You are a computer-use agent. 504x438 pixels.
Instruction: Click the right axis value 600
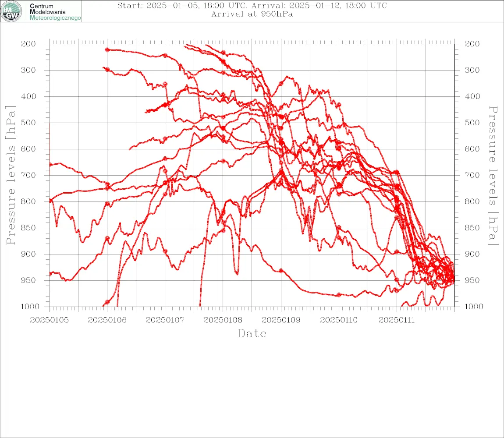[472, 149]
